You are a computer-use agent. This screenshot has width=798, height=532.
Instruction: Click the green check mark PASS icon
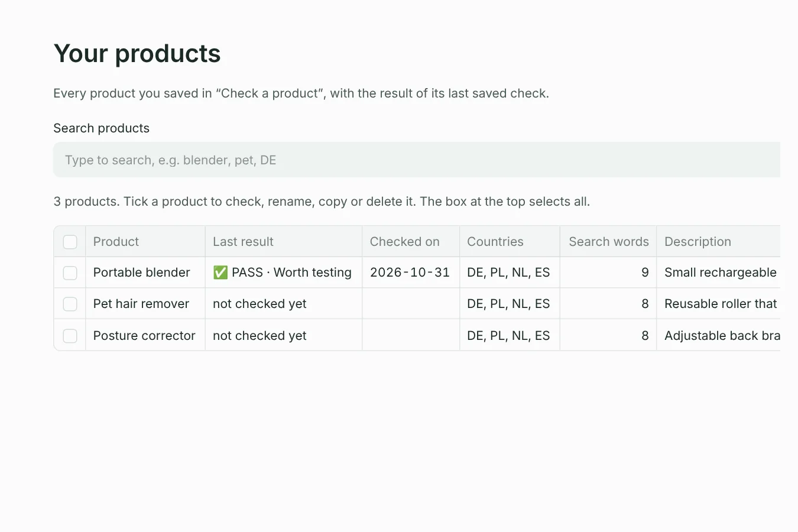click(x=220, y=273)
